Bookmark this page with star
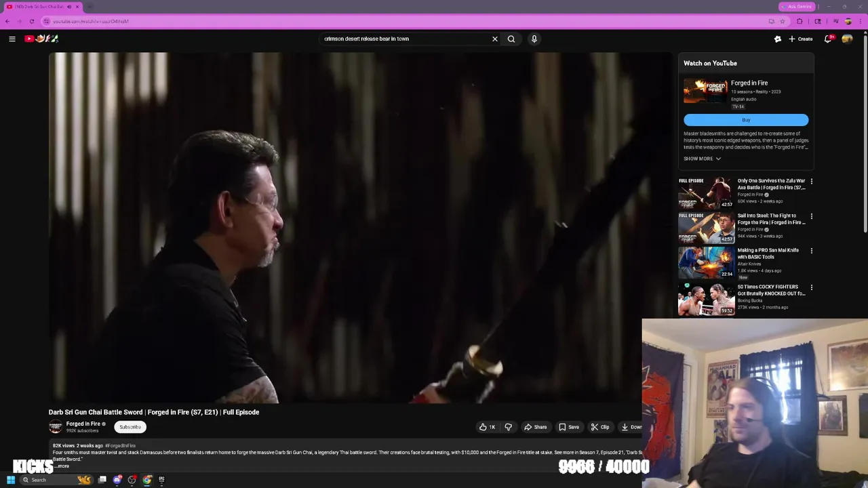 tap(782, 21)
